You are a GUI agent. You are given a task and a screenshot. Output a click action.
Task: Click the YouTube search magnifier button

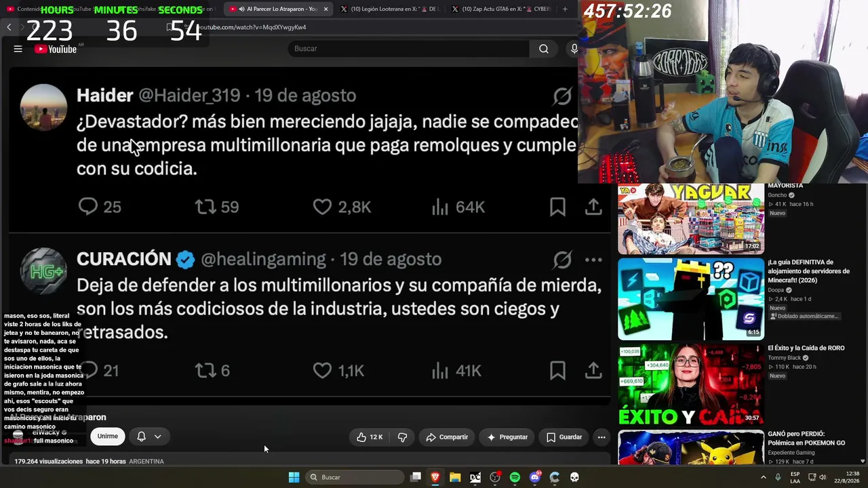[543, 49]
